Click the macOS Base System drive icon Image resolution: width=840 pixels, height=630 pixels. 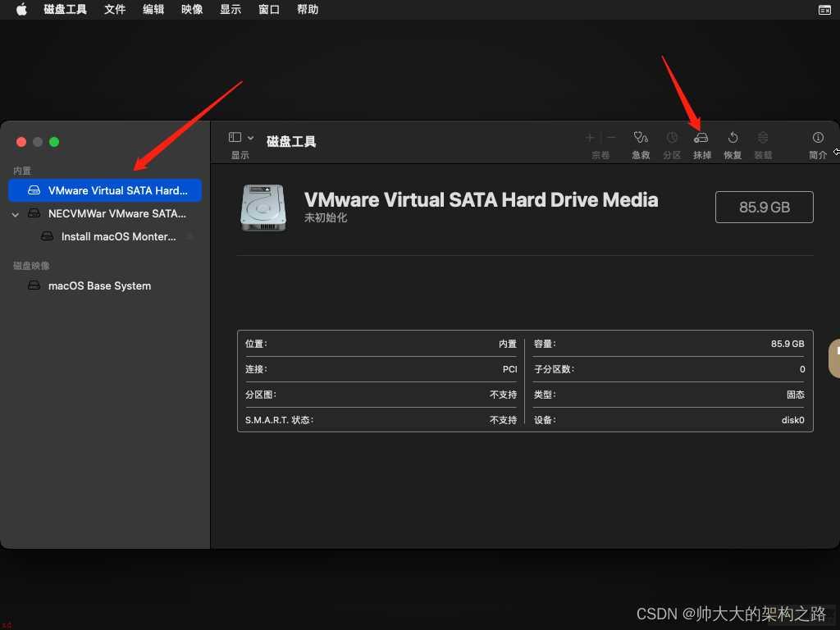[34, 285]
